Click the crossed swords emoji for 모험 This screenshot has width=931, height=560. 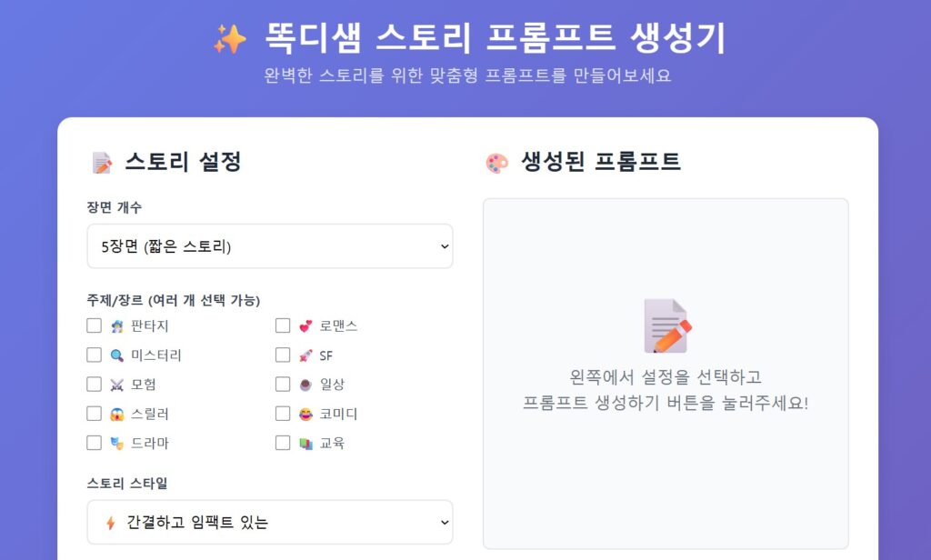[117, 385]
